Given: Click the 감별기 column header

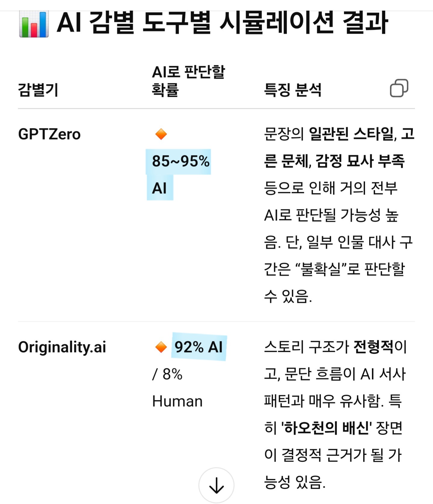Looking at the screenshot, I should coord(38,90).
